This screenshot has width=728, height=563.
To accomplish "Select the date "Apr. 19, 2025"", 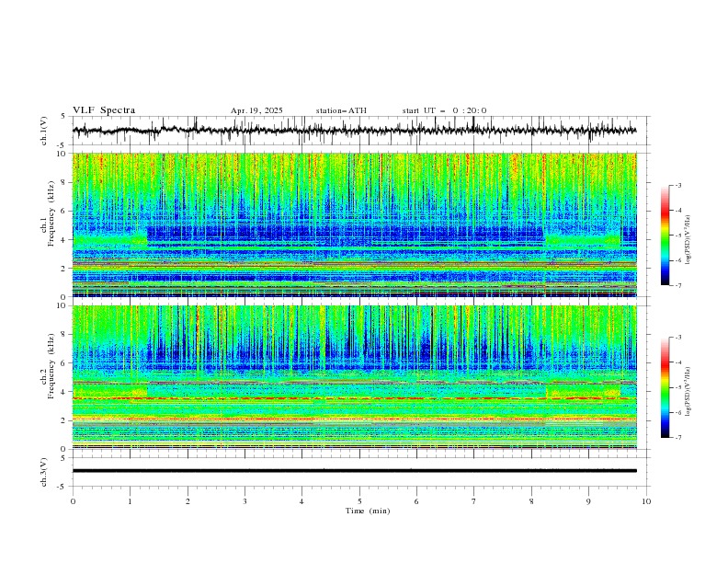I will tap(256, 110).
